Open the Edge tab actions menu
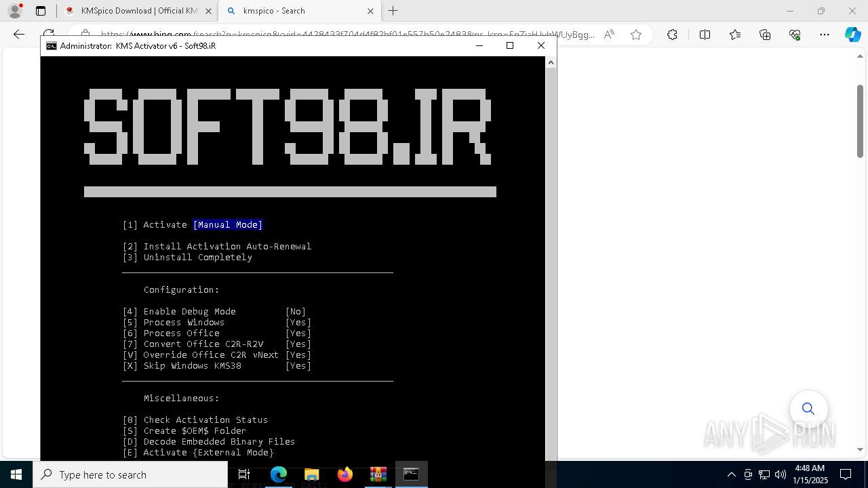This screenshot has height=488, width=868. [x=41, y=11]
